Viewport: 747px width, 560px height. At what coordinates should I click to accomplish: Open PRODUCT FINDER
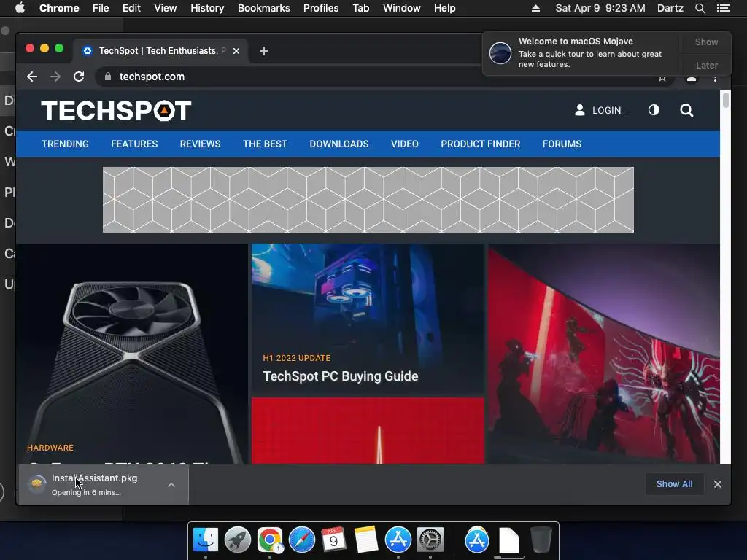point(480,144)
